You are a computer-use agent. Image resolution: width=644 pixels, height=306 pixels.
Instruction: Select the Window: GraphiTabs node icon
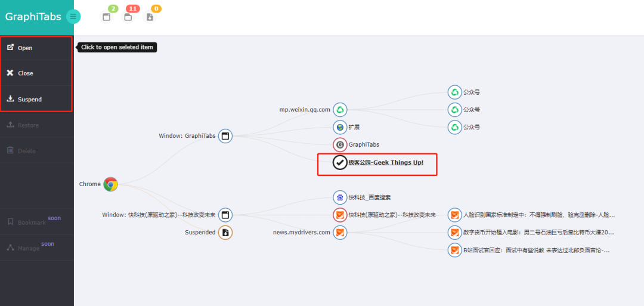point(225,136)
